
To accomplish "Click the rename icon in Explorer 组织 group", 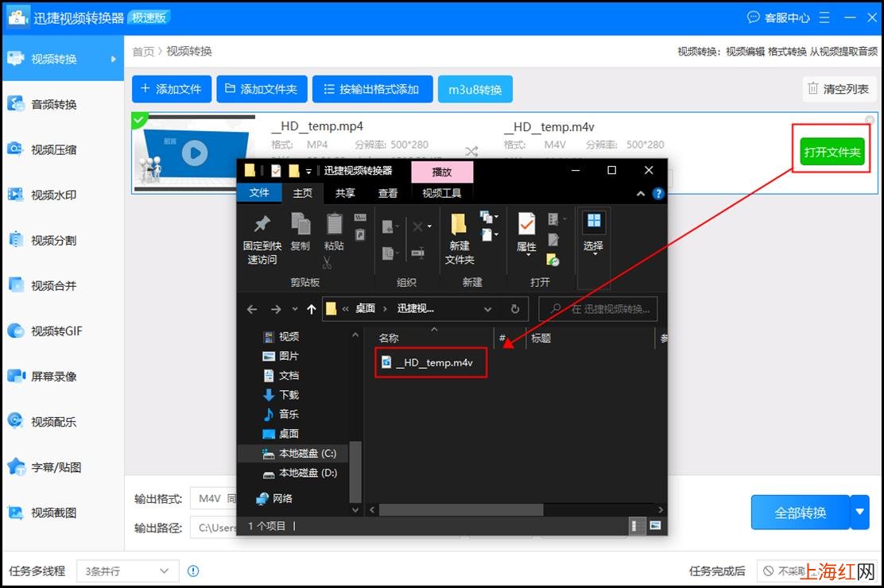I will 418,253.
